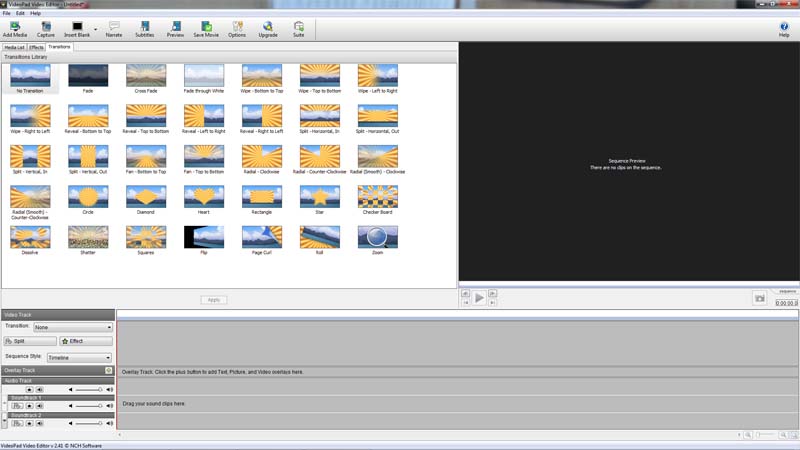Open Help from the toolbar

[x=784, y=29]
